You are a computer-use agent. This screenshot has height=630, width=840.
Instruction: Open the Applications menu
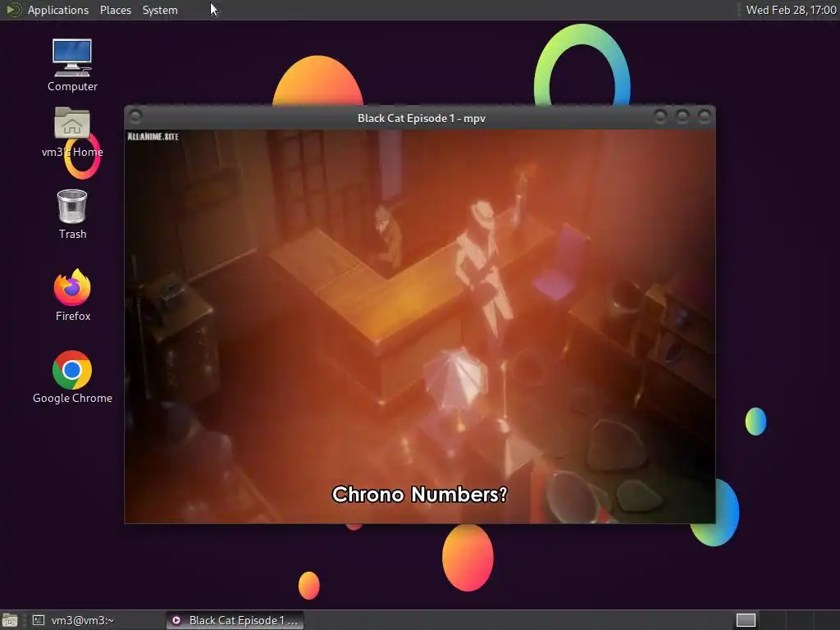(x=58, y=10)
